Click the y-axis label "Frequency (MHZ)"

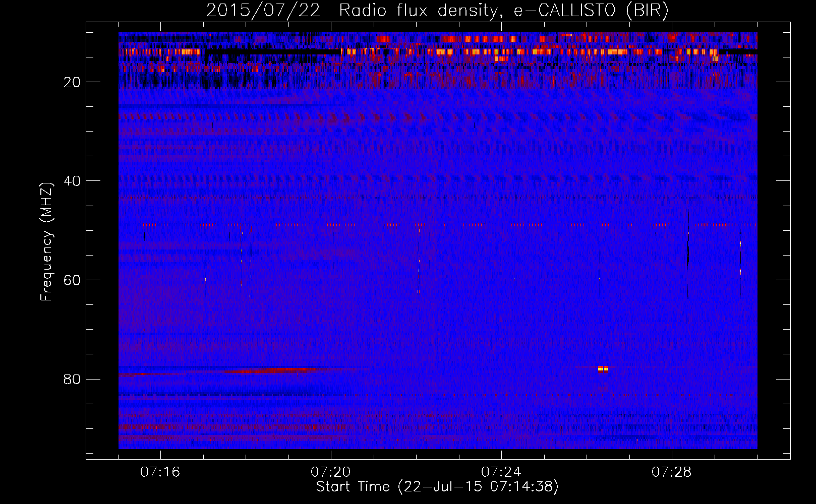46,242
